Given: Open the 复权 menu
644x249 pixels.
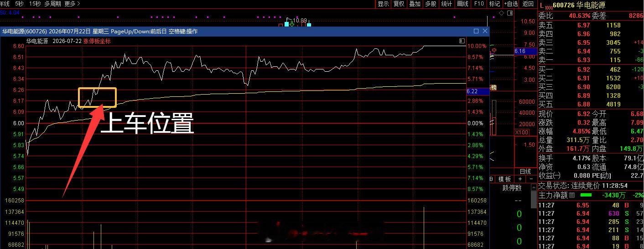Looking at the screenshot, I should (399, 4).
